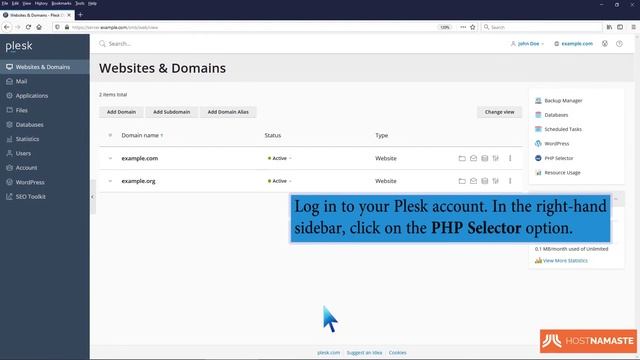Sort by Domain name column
Viewport: 640px width, 360px height.
pyautogui.click(x=142, y=135)
